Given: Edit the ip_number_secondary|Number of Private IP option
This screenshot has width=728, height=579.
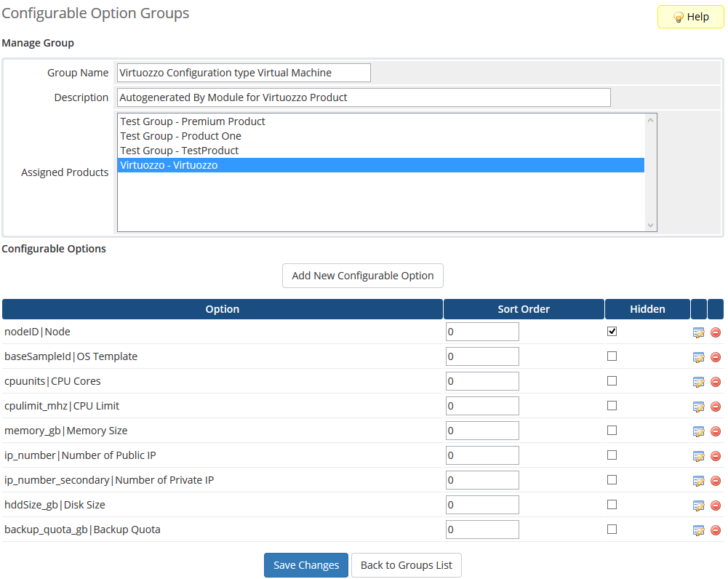Looking at the screenshot, I should (x=698, y=481).
